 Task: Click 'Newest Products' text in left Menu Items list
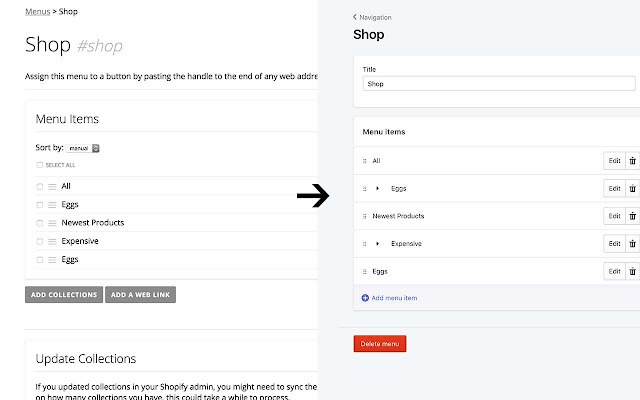[x=93, y=223]
